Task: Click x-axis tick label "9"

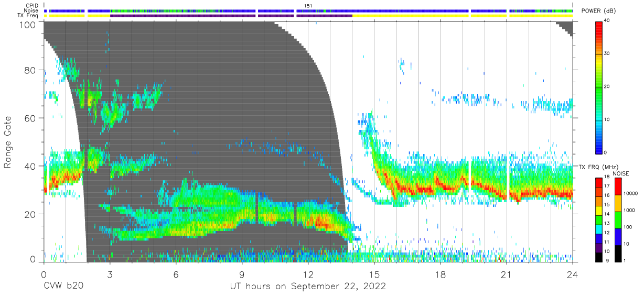Action: (x=242, y=274)
